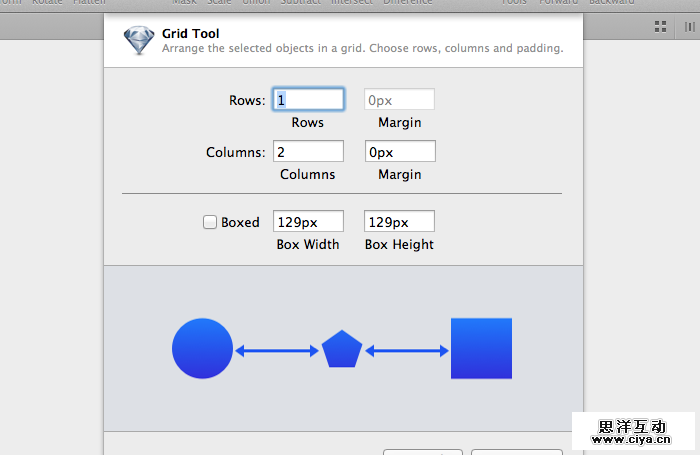Screen dimensions: 700x455
Task: Click the Rows margin field
Action: pos(399,100)
